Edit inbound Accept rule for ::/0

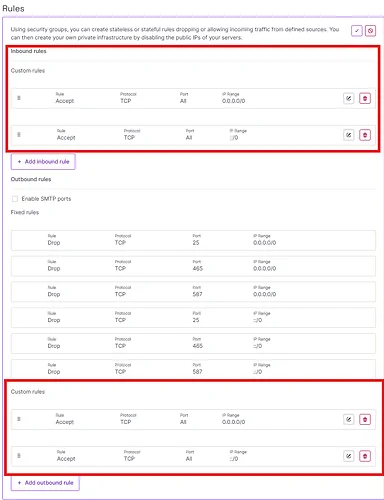(349, 135)
